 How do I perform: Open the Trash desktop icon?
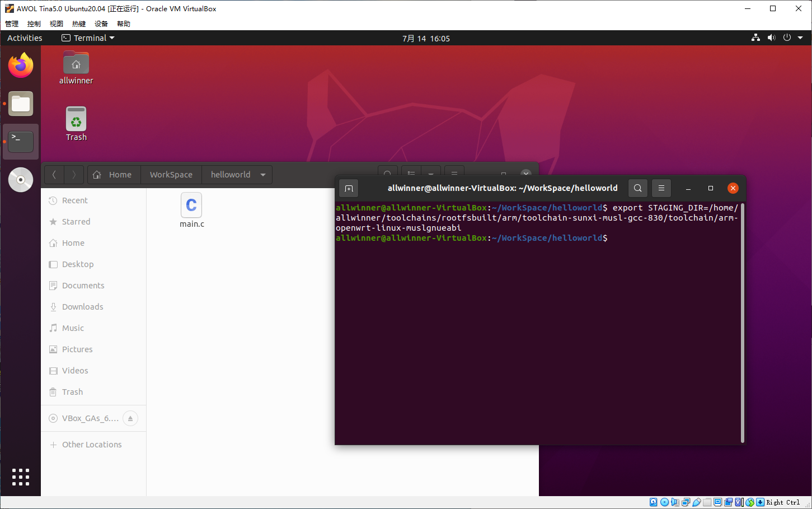[76, 124]
